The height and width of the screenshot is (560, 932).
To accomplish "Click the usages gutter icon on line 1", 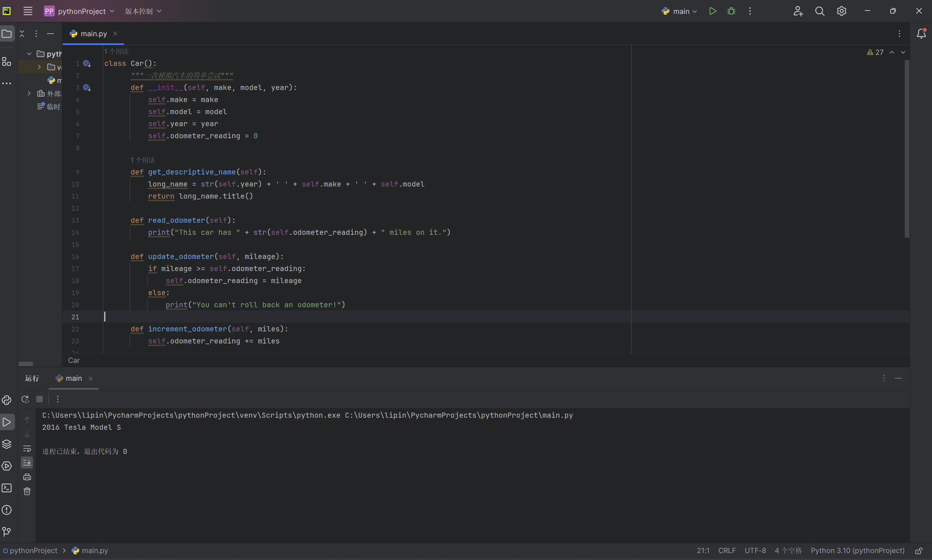I will pos(87,63).
